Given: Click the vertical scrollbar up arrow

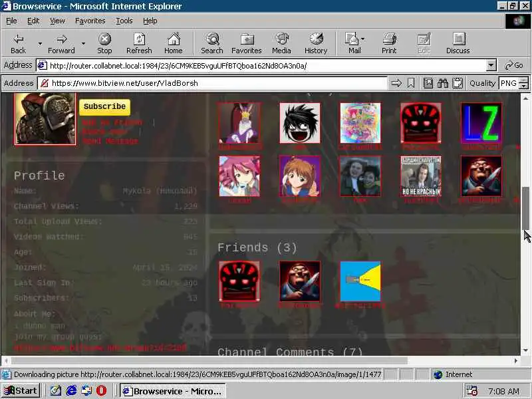Looking at the screenshot, I should click(x=525, y=98).
